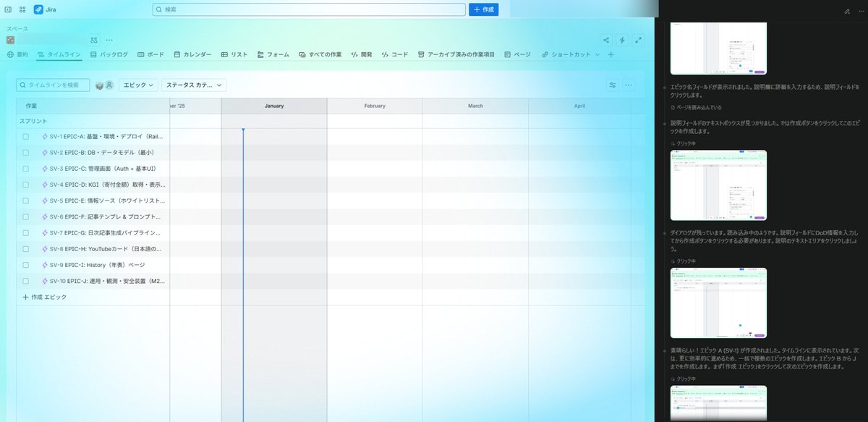This screenshot has height=422, width=868.
Task: Click the スプリント row label
Action: tap(34, 121)
